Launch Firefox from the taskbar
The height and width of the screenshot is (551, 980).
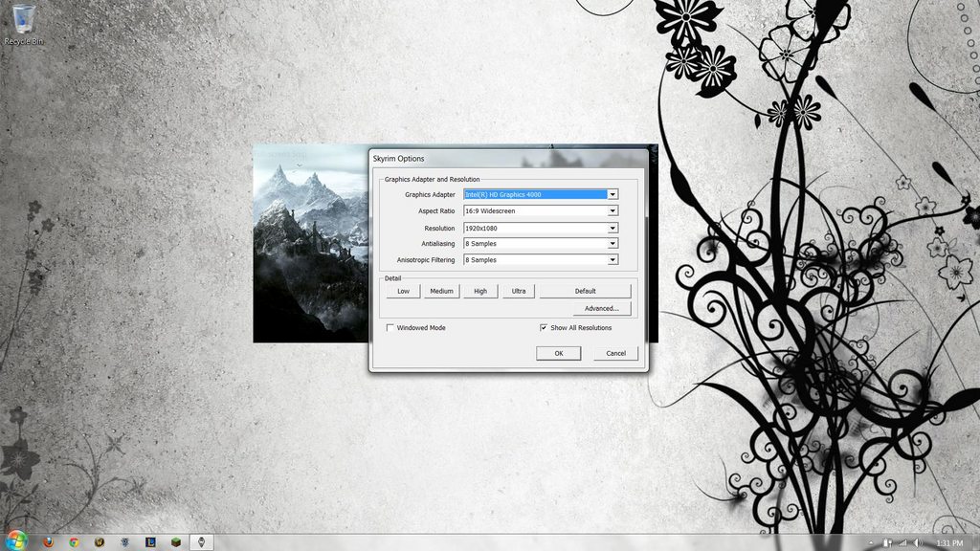point(48,542)
